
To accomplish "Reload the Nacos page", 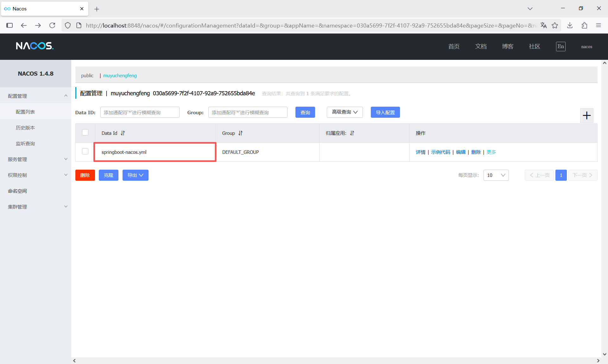I will click(52, 25).
